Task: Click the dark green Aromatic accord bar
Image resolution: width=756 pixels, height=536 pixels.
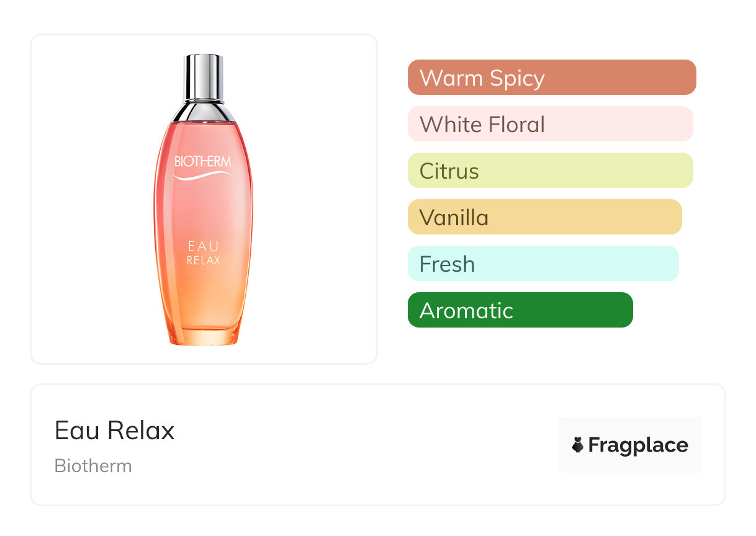Action: point(520,310)
